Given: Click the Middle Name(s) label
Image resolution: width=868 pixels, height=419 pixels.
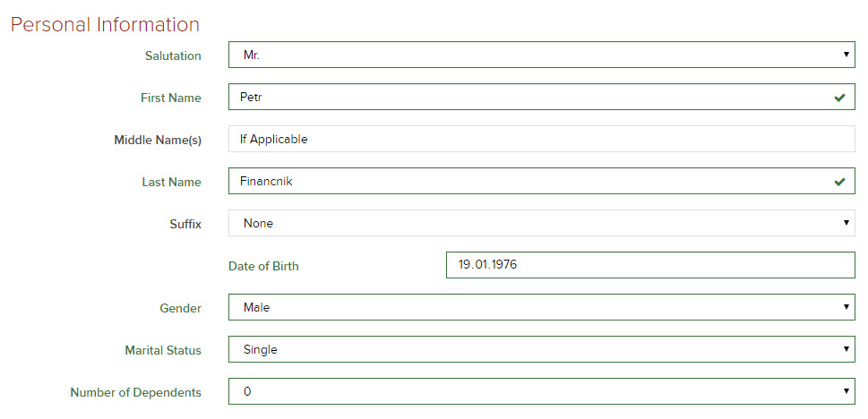Looking at the screenshot, I should (x=158, y=141).
